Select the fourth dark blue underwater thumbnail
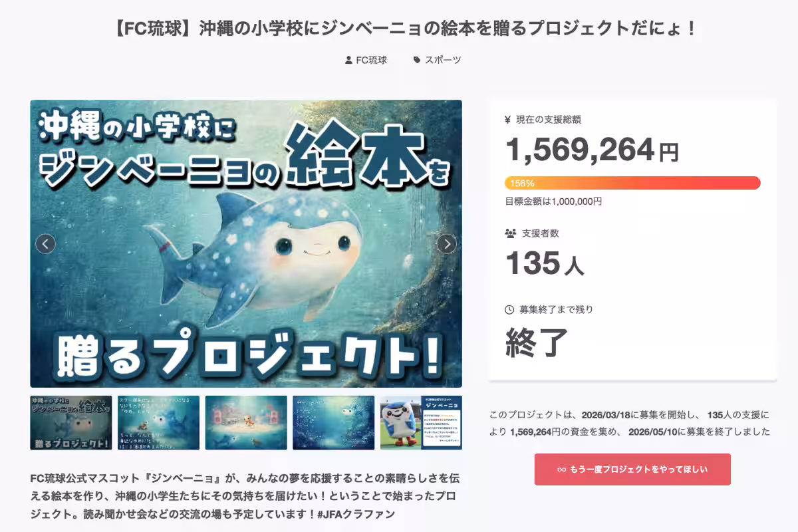This screenshot has height=532, width=798. (x=333, y=423)
